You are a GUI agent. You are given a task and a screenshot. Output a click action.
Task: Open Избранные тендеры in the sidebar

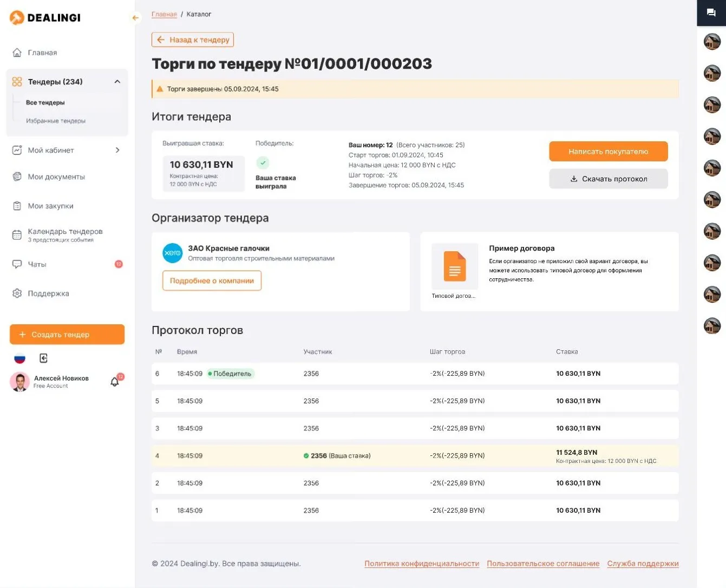(56, 121)
